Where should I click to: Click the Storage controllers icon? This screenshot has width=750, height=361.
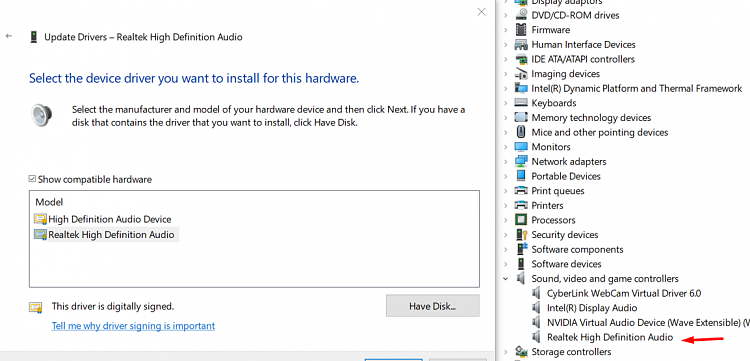(x=521, y=352)
